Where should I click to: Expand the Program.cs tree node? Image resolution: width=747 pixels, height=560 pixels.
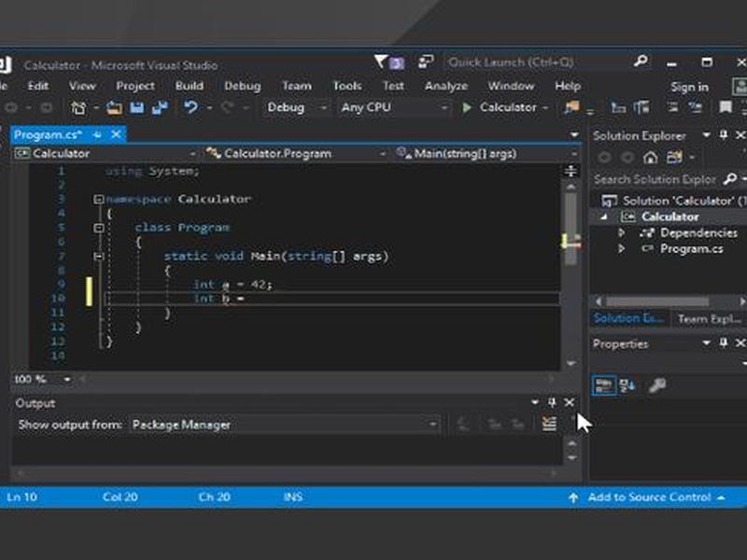[x=621, y=248]
